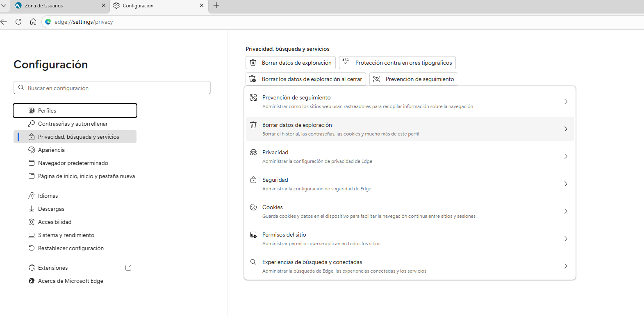The height and width of the screenshot is (316, 644).
Task: Click the magnifier icon in the settings search box
Action: tap(21, 88)
